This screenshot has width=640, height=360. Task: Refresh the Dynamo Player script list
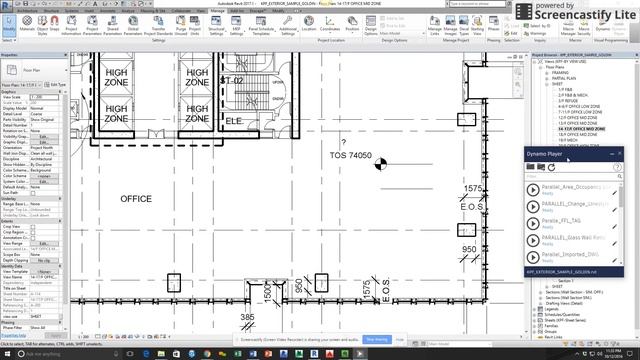551,167
